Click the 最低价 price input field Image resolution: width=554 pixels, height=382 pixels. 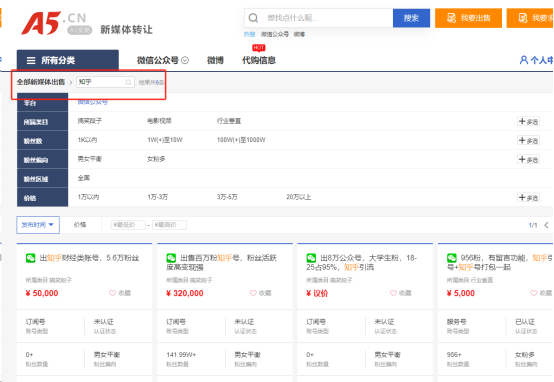(x=128, y=225)
